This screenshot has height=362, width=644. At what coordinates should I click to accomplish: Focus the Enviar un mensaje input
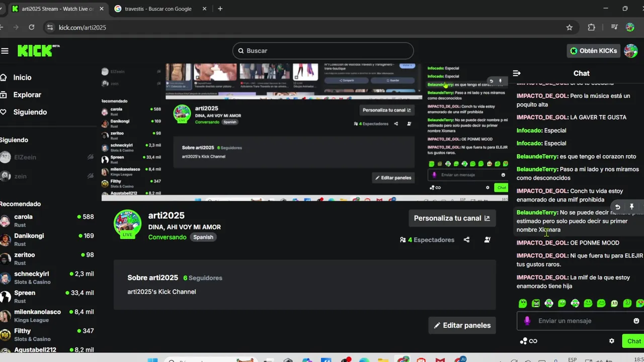tap(581, 321)
